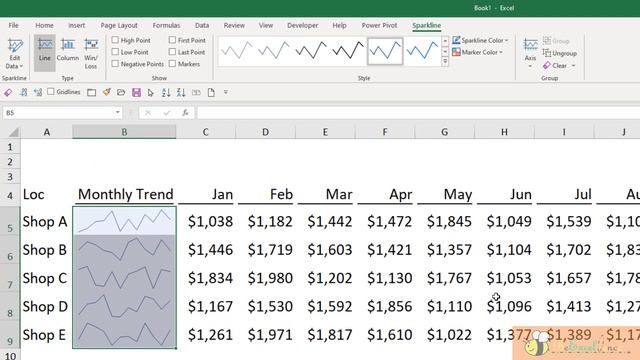640x360 pixels.
Task: Open Customize Quick Access Toolbar dropdown
Action: [x=226, y=93]
